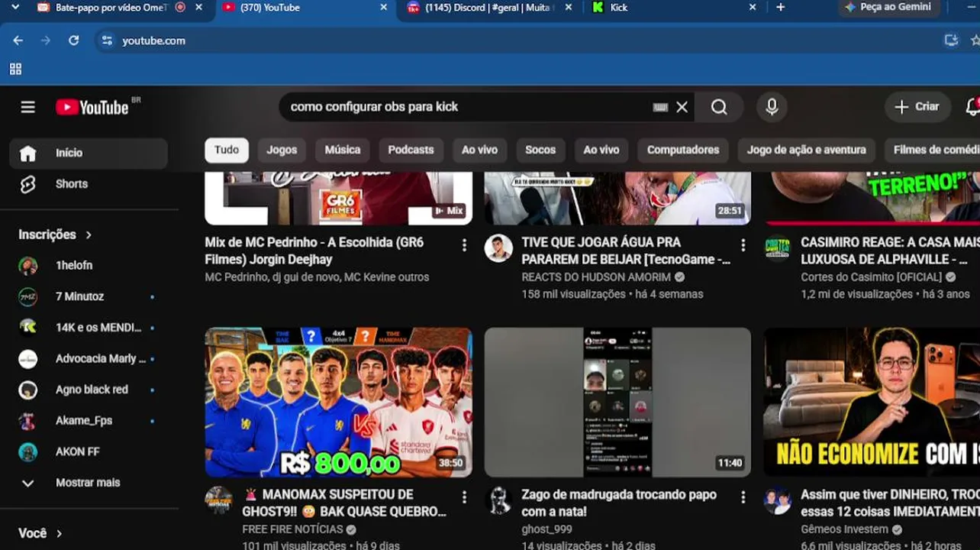980x550 pixels.
Task: Clear the YouTube search query
Action: pyautogui.click(x=682, y=107)
